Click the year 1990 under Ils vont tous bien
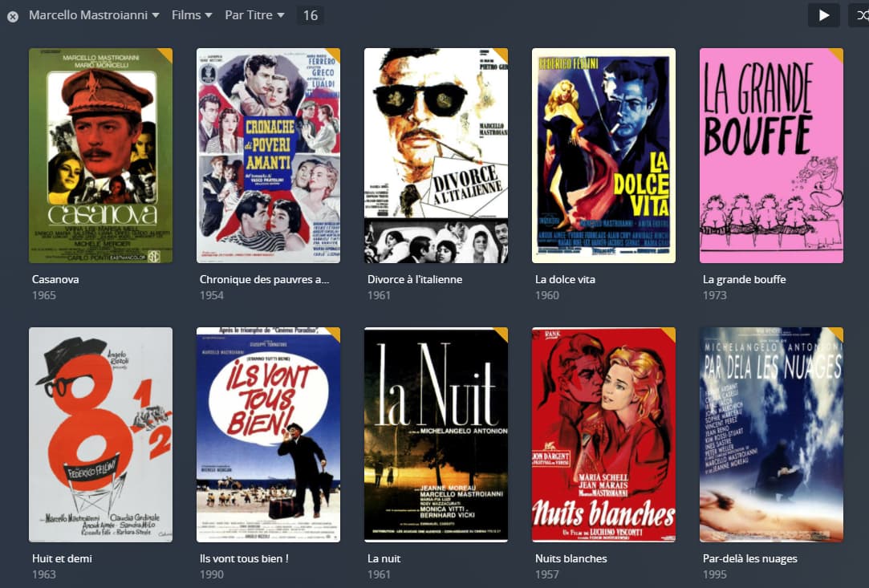 (x=212, y=574)
